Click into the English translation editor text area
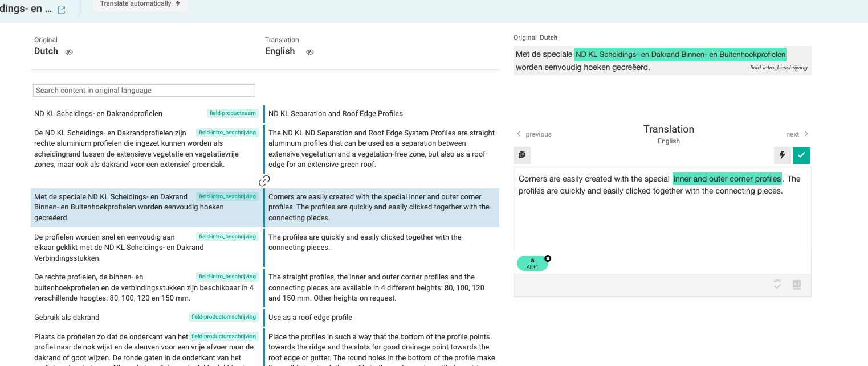The height and width of the screenshot is (366, 868). pos(662,220)
